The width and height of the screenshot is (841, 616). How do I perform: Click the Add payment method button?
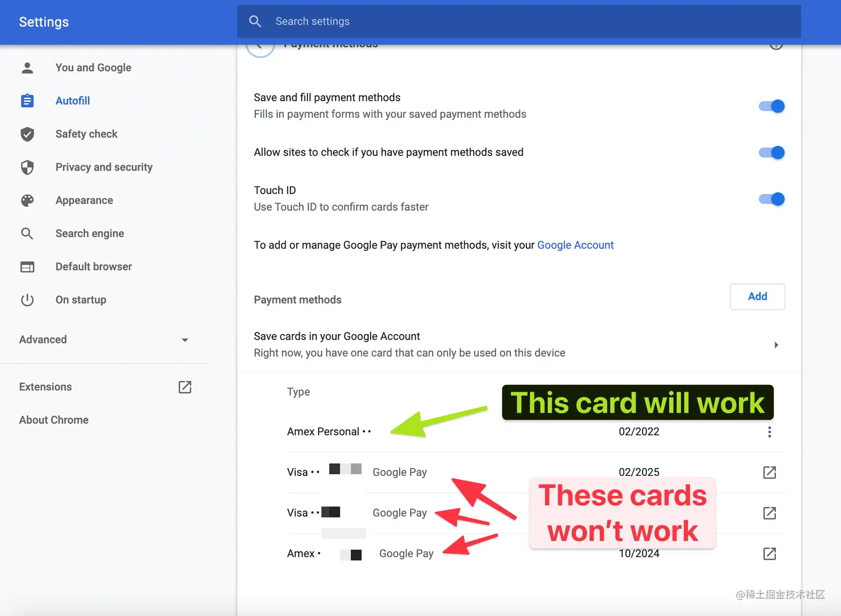pos(757,297)
